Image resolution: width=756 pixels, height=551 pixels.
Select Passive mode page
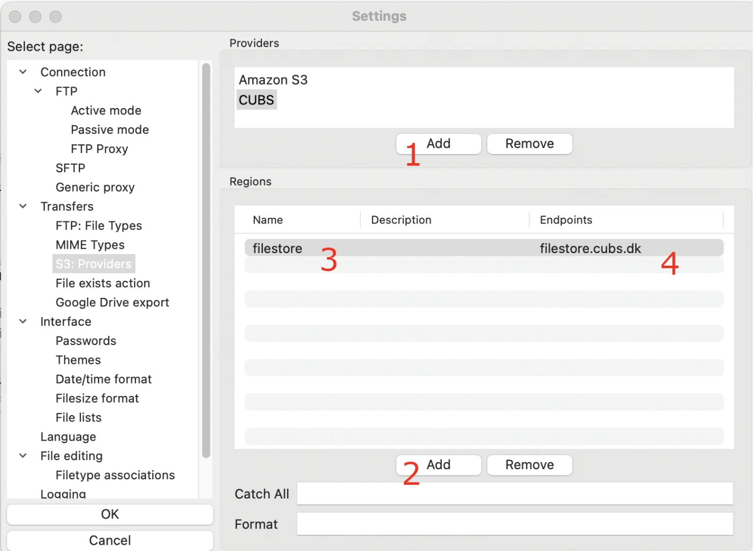(110, 129)
